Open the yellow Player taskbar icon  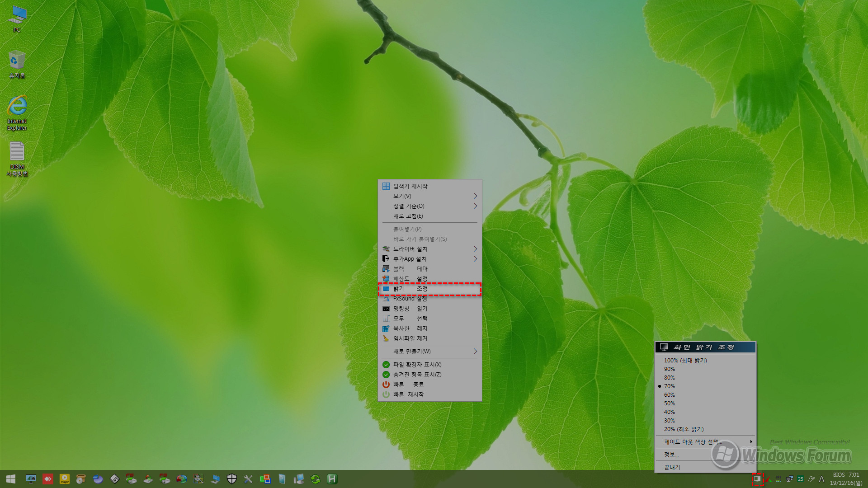(x=65, y=479)
